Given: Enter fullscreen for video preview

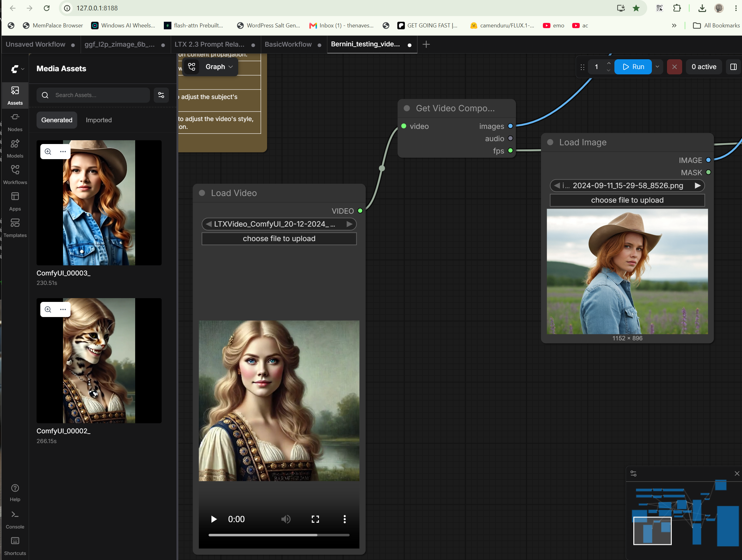Looking at the screenshot, I should coord(315,519).
